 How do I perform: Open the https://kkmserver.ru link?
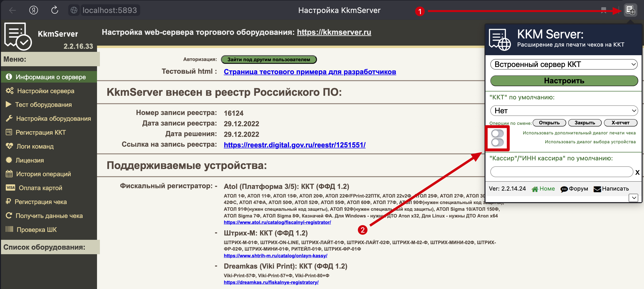click(x=334, y=32)
